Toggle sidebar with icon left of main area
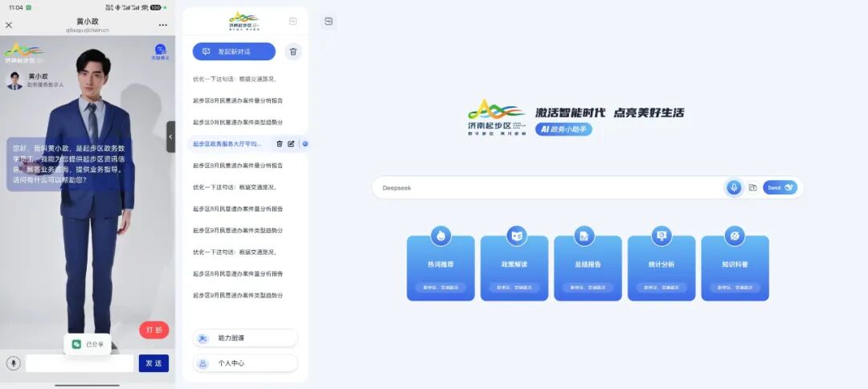 (x=329, y=22)
